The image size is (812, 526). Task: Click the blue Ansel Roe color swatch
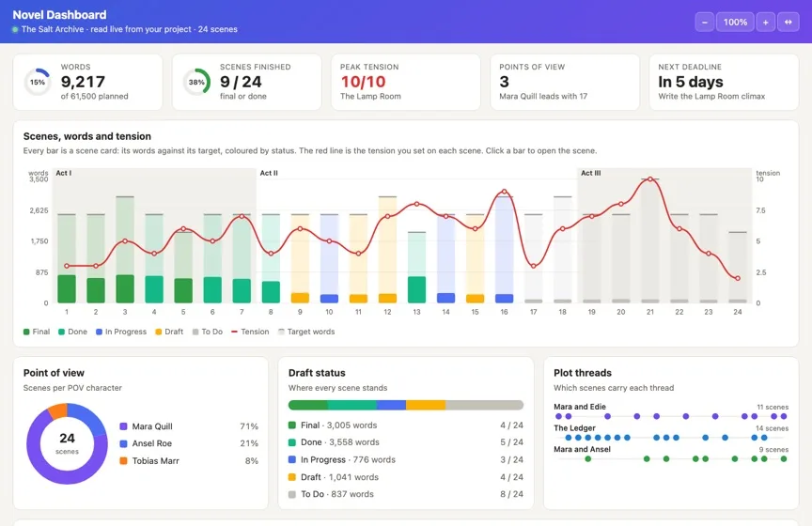coord(123,443)
